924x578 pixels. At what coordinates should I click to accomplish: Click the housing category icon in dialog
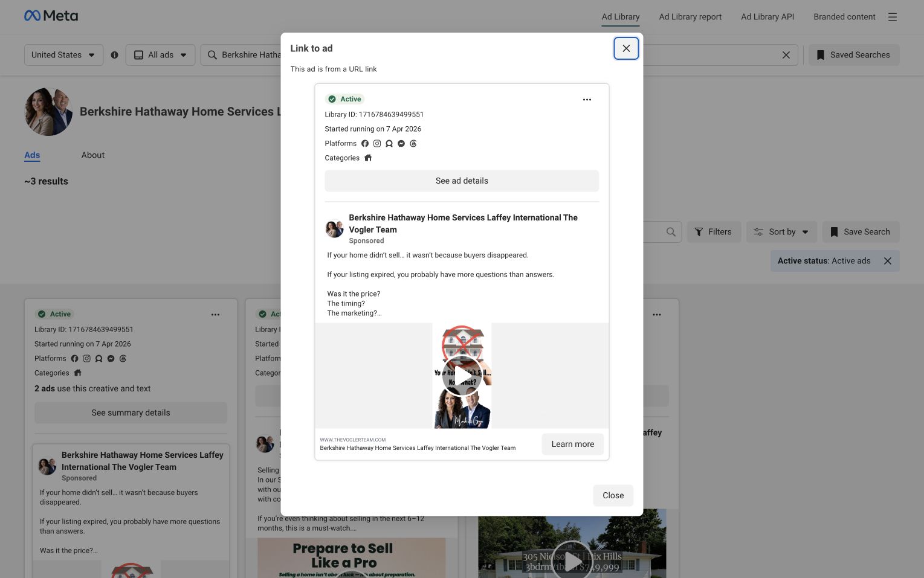[x=368, y=158]
